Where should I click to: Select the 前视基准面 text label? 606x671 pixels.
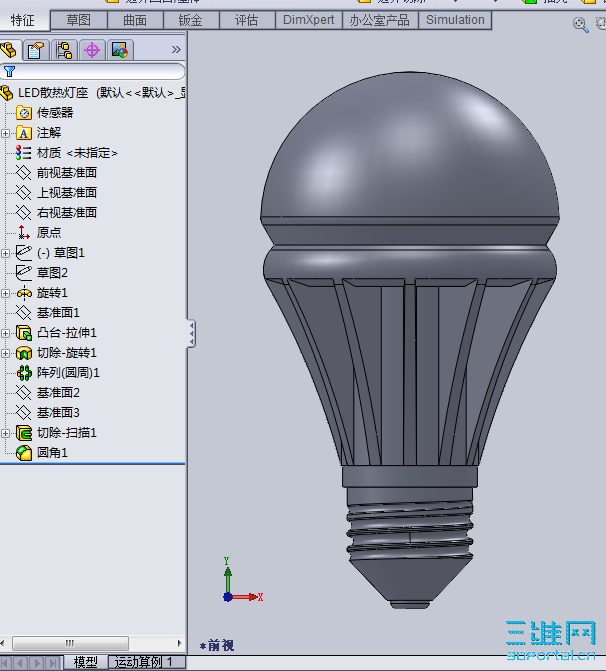(x=67, y=173)
